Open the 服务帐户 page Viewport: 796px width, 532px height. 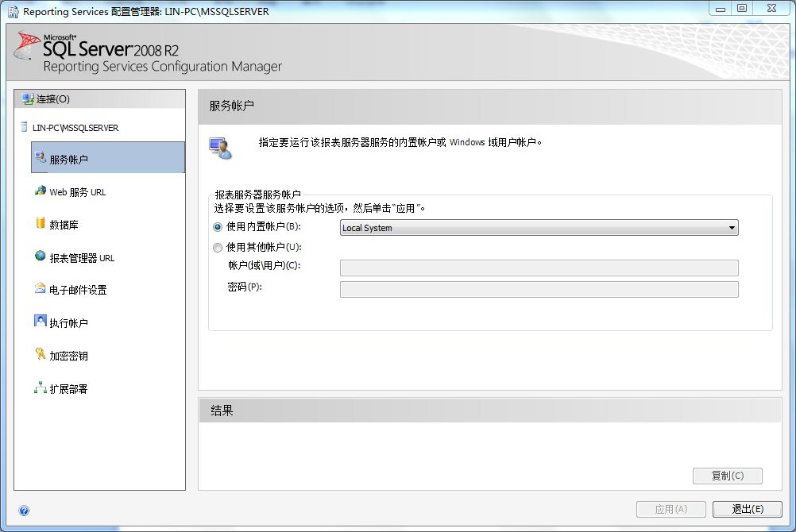click(108, 158)
